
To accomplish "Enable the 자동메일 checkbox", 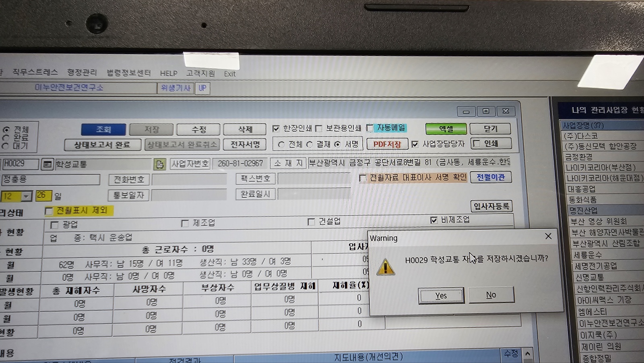I will [x=370, y=128].
